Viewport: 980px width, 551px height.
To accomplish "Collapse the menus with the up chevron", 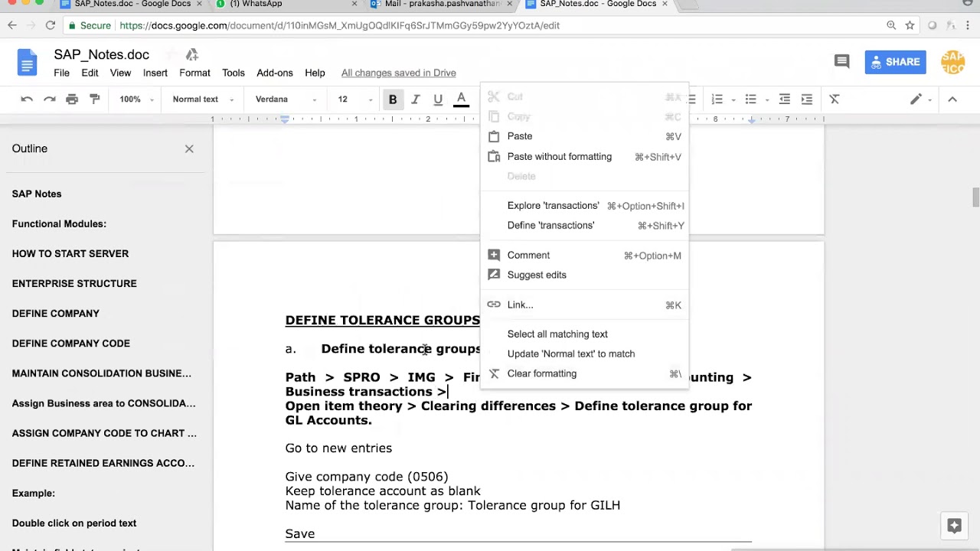I will pyautogui.click(x=952, y=99).
